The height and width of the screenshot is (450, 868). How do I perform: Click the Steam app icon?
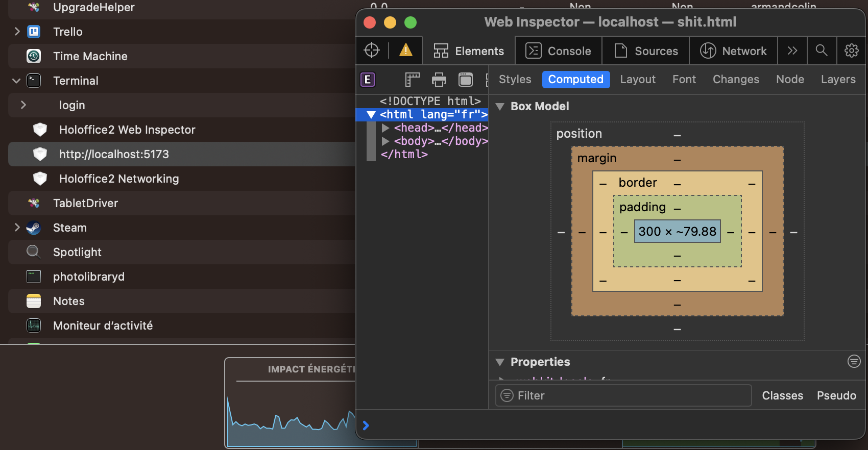pyautogui.click(x=34, y=228)
